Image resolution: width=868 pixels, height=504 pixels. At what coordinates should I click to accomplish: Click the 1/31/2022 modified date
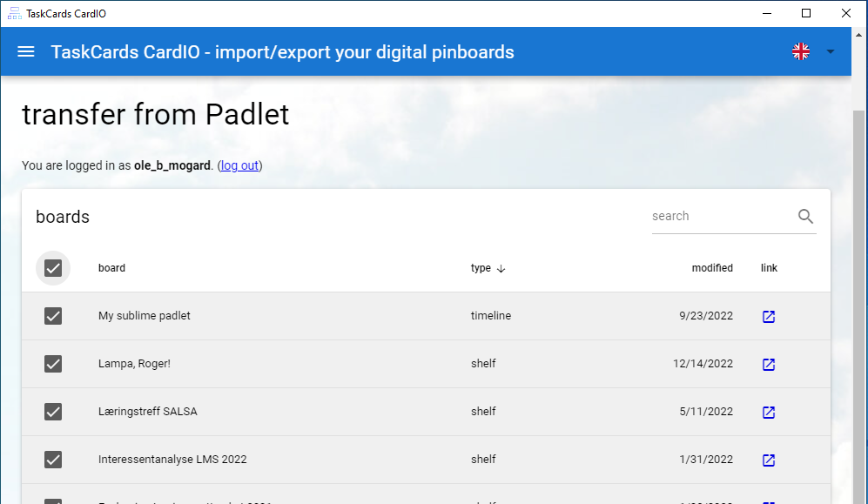(706, 460)
